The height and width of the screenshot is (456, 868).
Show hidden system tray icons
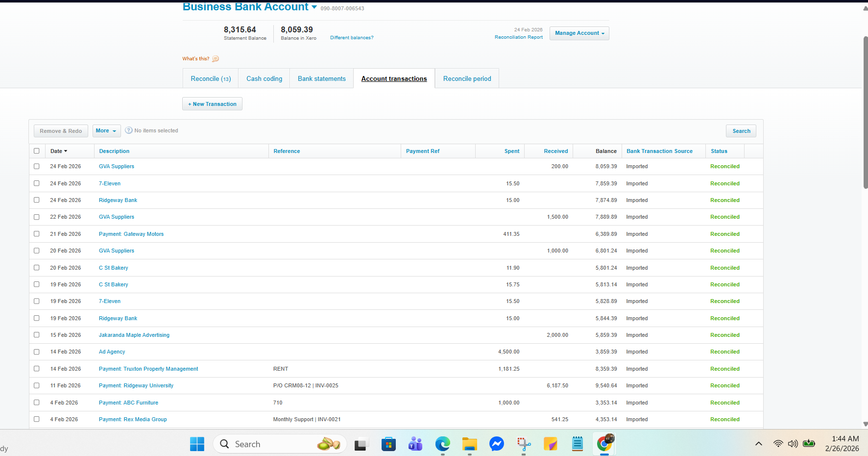[758, 444]
